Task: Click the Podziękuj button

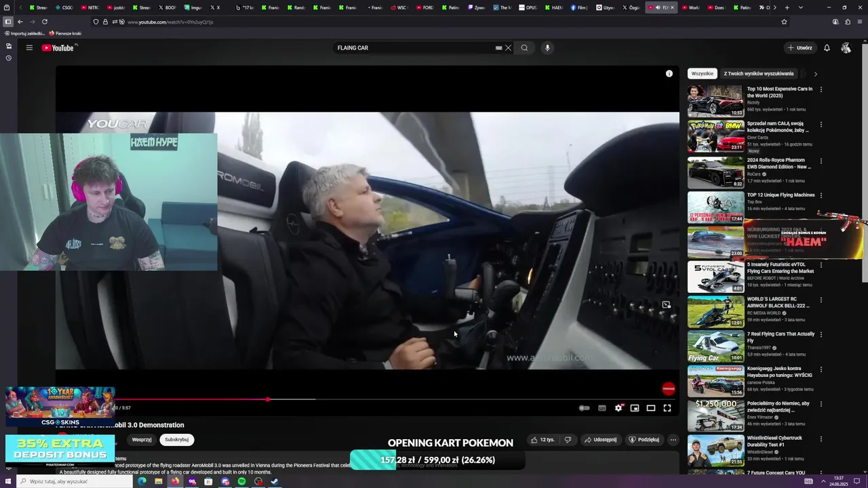Action: pyautogui.click(x=644, y=440)
